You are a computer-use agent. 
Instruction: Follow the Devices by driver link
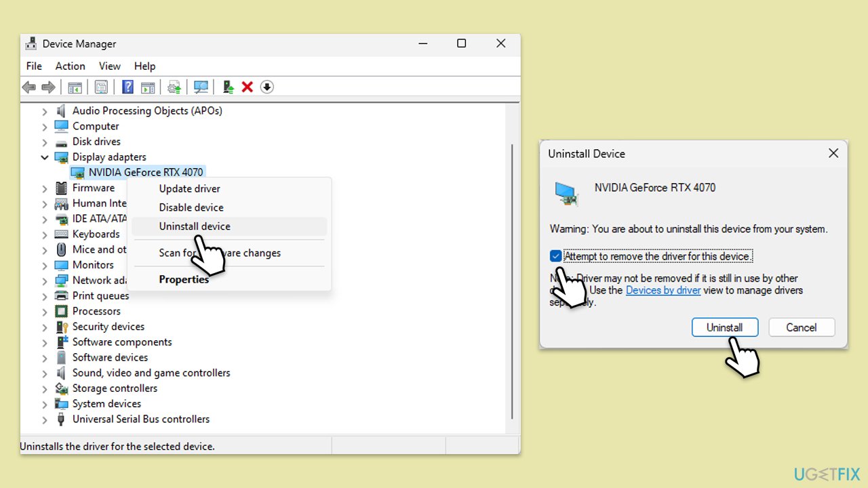663,290
